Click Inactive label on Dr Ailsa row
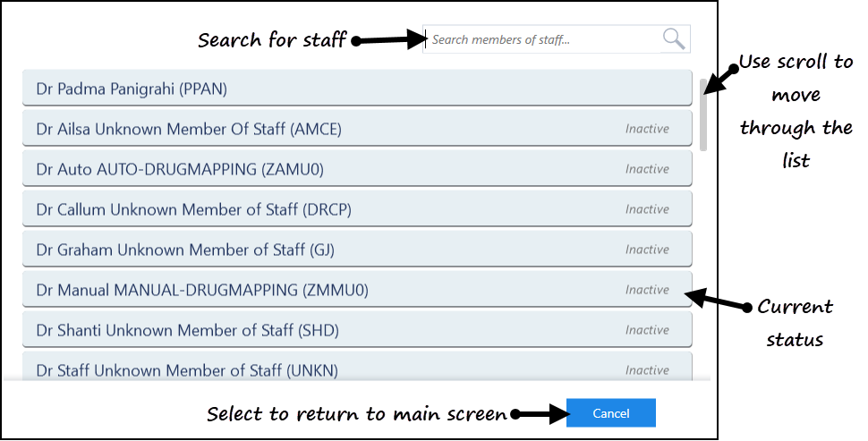Viewport: 868px width, 441px height. tap(647, 129)
